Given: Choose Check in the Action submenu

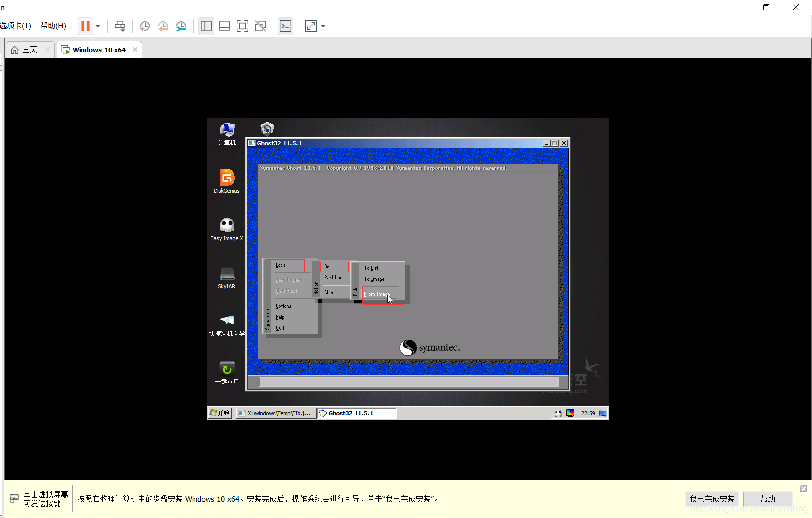Looking at the screenshot, I should click(x=331, y=292).
